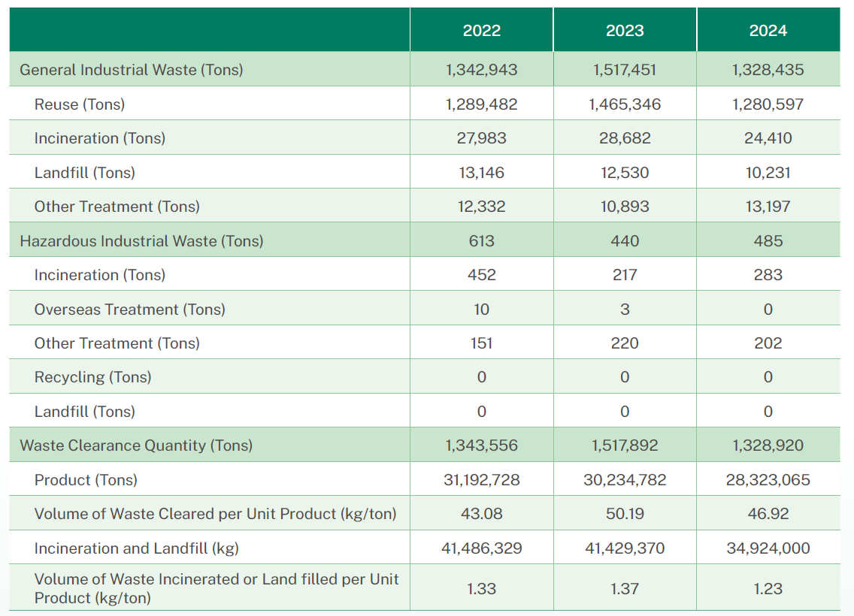Select the General Industrial Waste (Tons) row label
The height and width of the screenshot is (616, 854).
click(132, 70)
